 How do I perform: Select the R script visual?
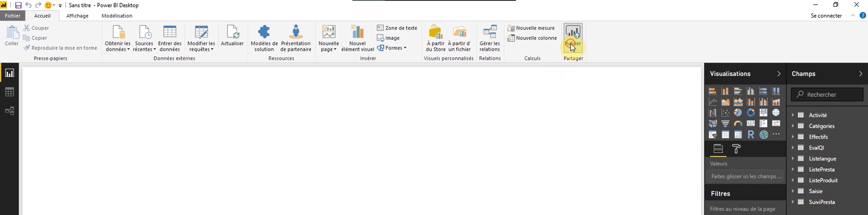[x=751, y=135]
